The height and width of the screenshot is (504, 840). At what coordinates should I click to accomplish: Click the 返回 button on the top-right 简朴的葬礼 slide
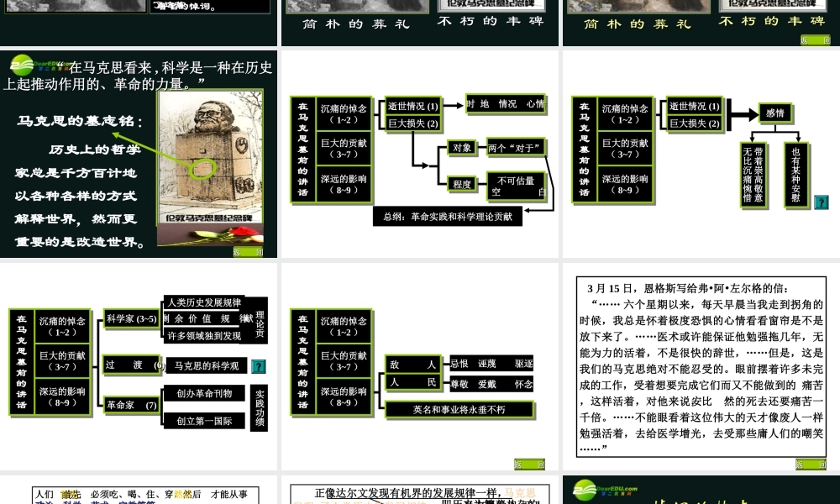click(816, 40)
